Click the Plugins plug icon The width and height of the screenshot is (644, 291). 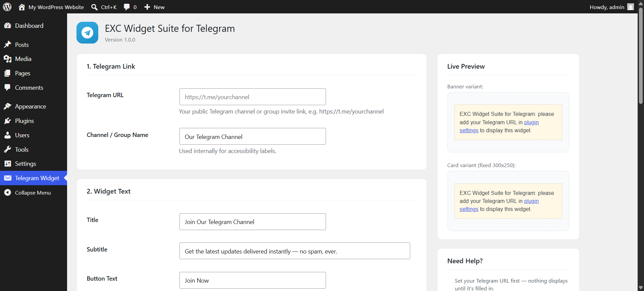pos(8,121)
